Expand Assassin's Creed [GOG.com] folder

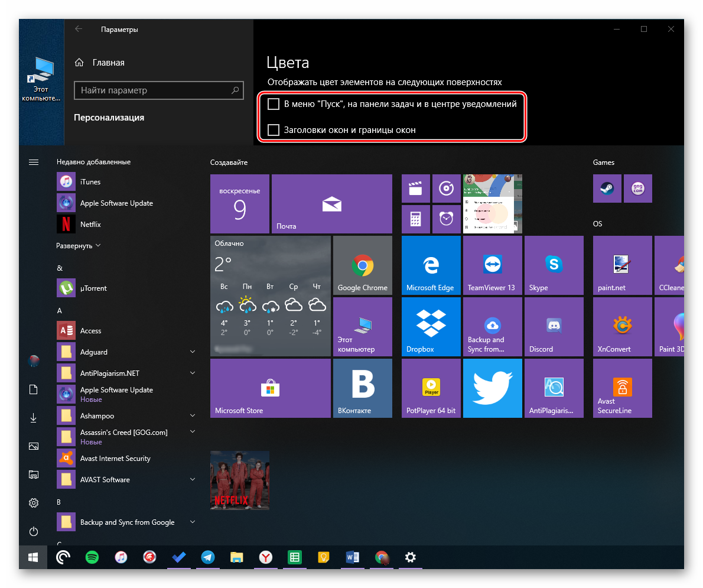pyautogui.click(x=193, y=431)
